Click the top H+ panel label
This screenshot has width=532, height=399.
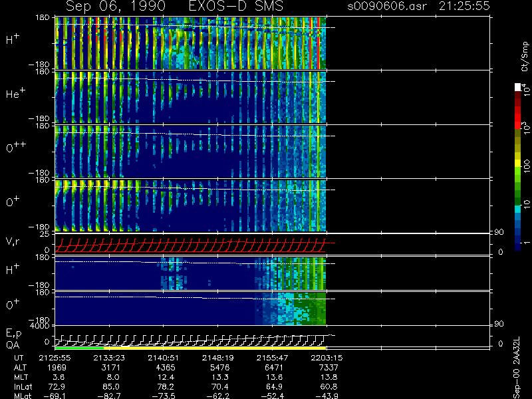tap(13, 39)
